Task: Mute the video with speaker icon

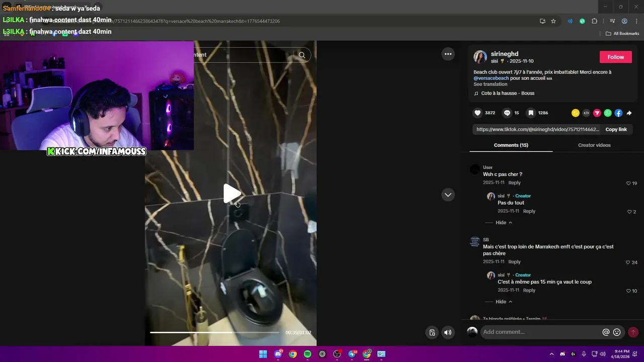Action: (448, 332)
